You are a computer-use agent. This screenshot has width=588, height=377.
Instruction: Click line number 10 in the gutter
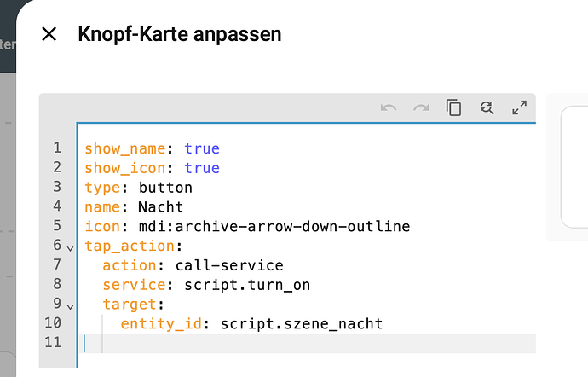pyautogui.click(x=53, y=323)
